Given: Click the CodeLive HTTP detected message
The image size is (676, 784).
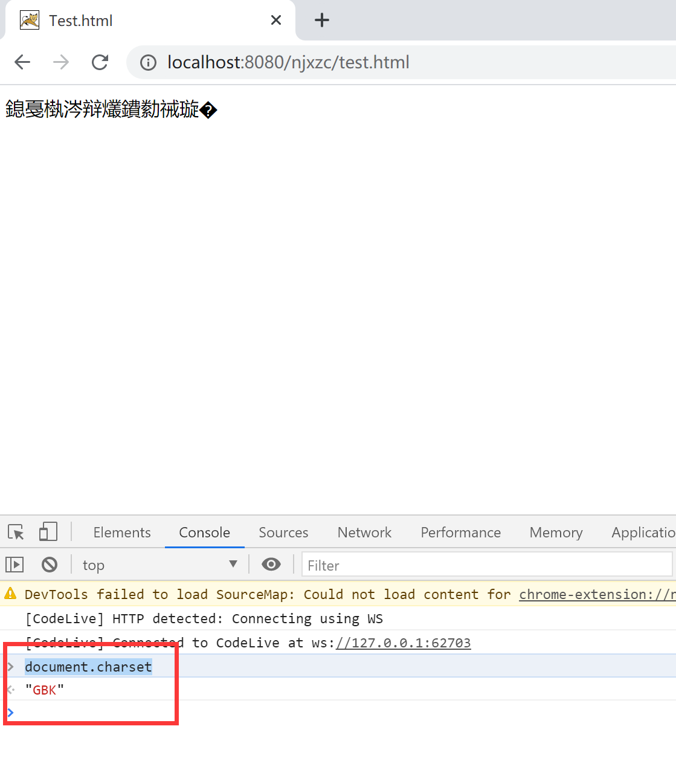Looking at the screenshot, I should pos(204,619).
